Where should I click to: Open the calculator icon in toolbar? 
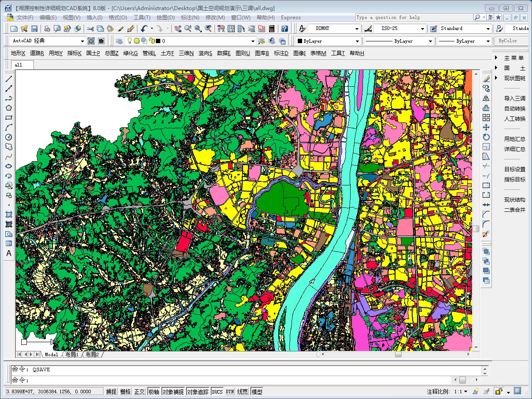(x=272, y=29)
